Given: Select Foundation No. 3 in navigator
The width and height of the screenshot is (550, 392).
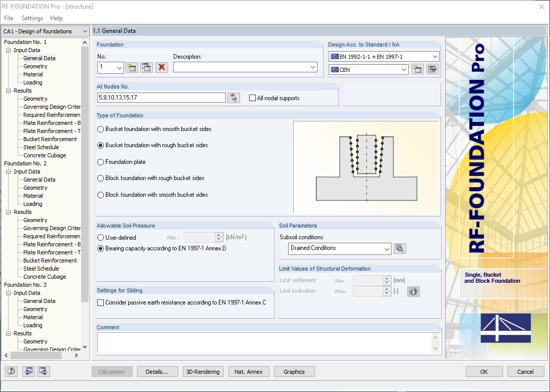Looking at the screenshot, I should pyautogui.click(x=25, y=285).
